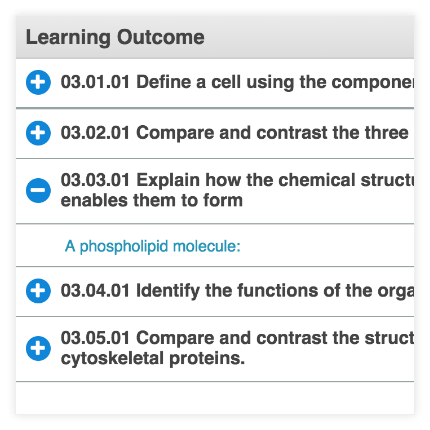This screenshot has height=430, width=430.
Task: Click the code number 03.03.01
Action: pos(95,180)
